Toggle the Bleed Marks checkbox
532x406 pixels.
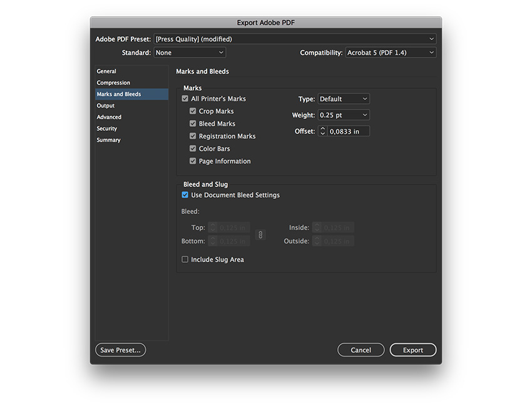[x=192, y=123]
